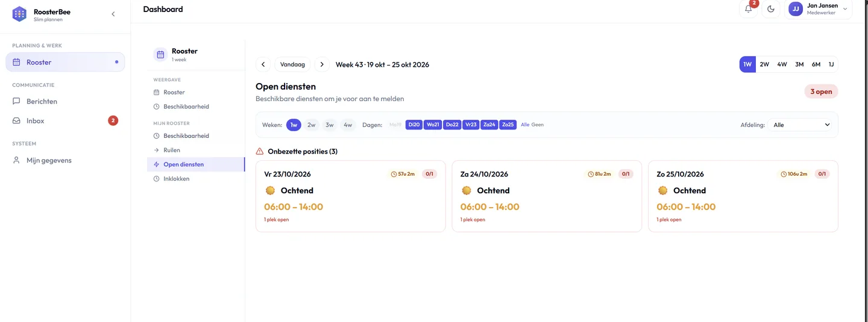Image resolution: width=868 pixels, height=322 pixels.
Task: Select the 1W range view
Action: click(747, 64)
